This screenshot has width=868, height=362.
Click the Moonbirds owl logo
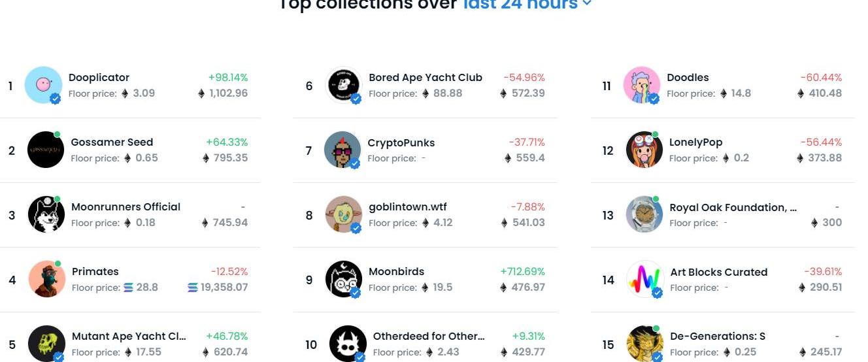[x=344, y=279]
